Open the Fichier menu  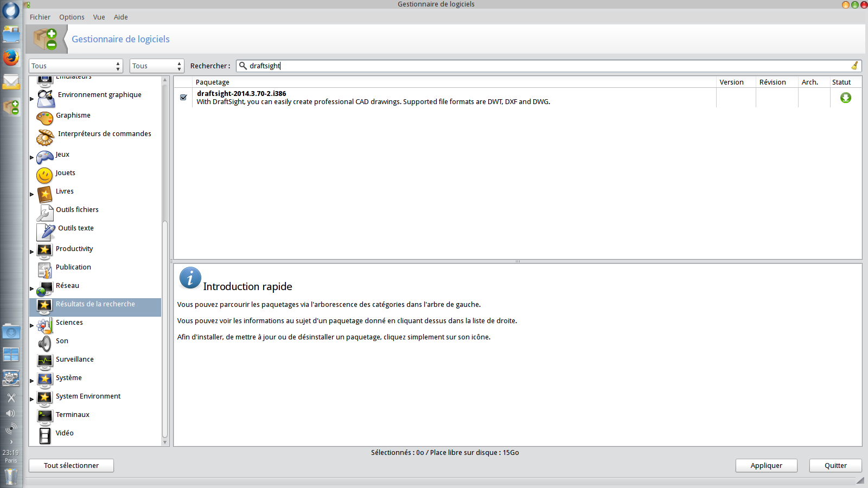(x=40, y=17)
